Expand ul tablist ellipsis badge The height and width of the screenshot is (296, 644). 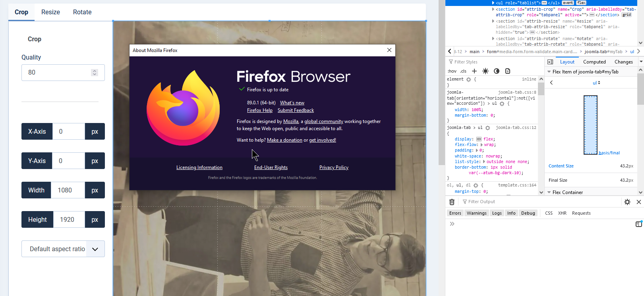(x=544, y=3)
